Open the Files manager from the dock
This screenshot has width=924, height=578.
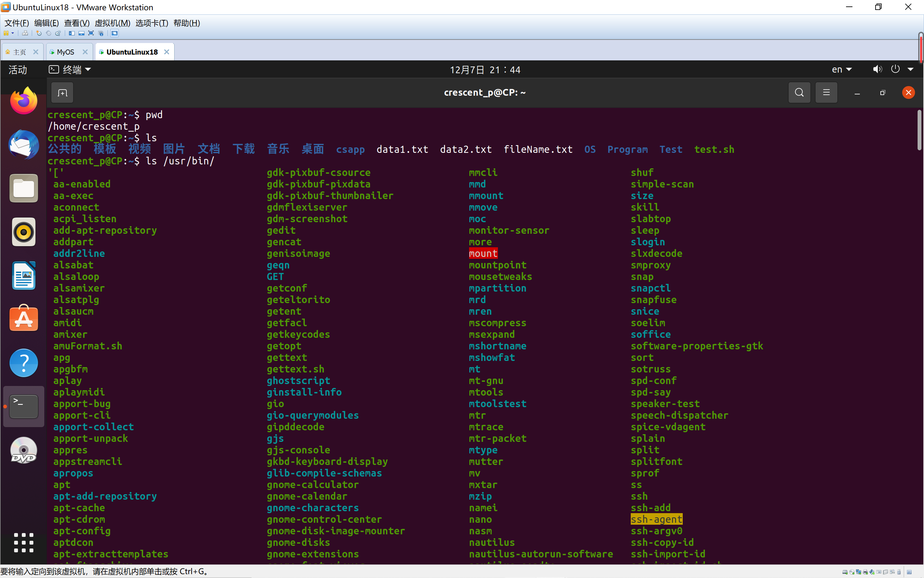[24, 188]
